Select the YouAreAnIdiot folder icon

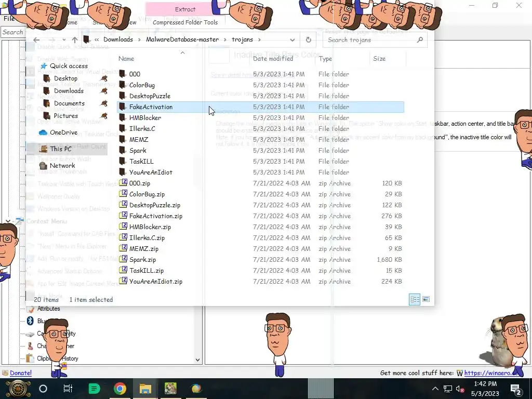tap(123, 172)
